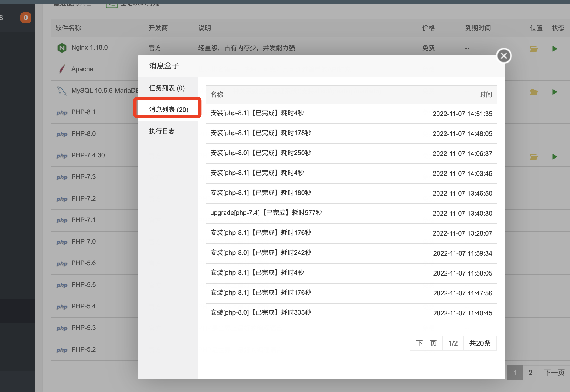Select message timed 2022-11-07 13:28:07
Screen dimensions: 570x392
[x=351, y=233]
